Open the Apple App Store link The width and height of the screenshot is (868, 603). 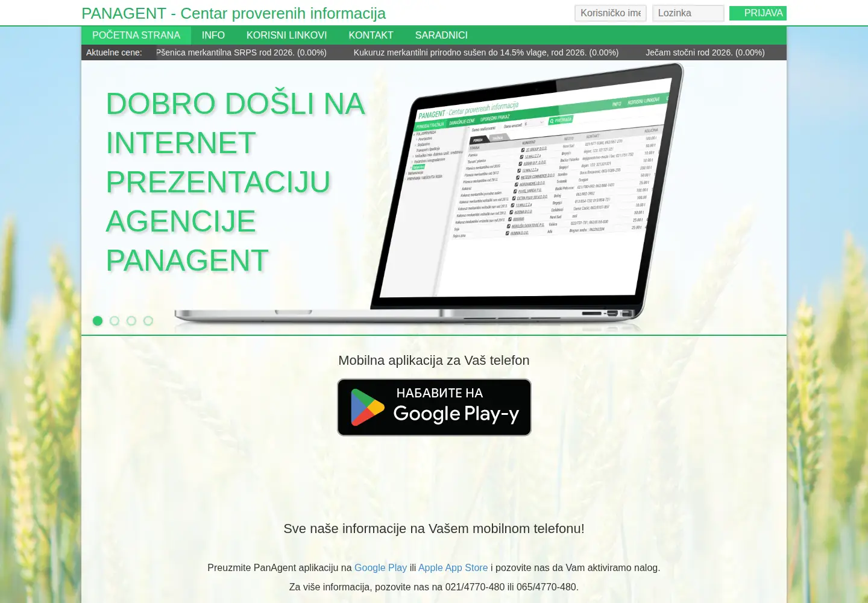click(453, 567)
